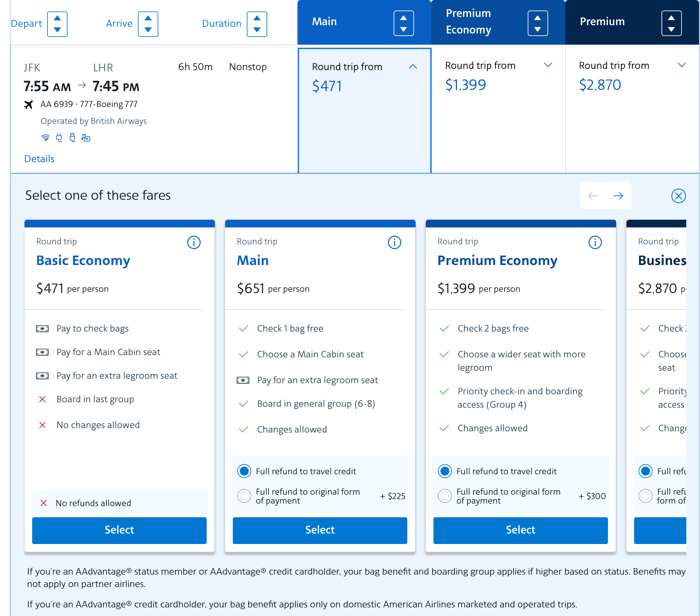This screenshot has width=700, height=616.
Task: Click the Premium Economy info icon
Action: (595, 243)
